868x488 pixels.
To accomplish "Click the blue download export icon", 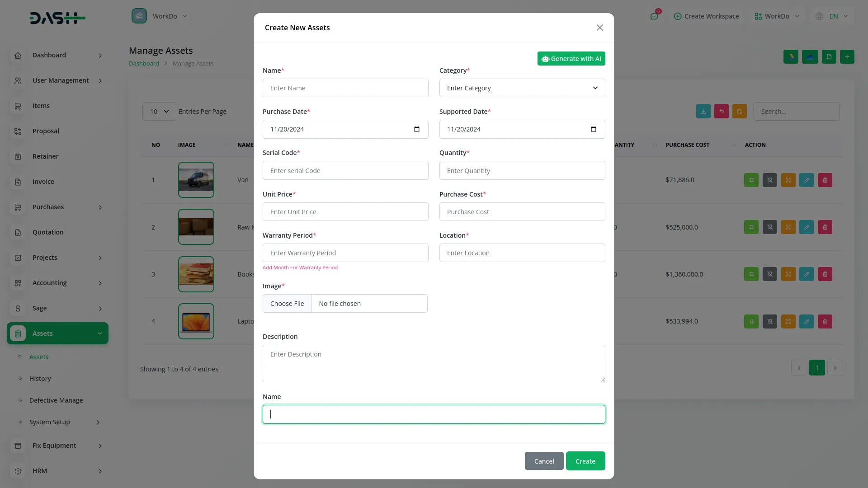I will pos(703,112).
